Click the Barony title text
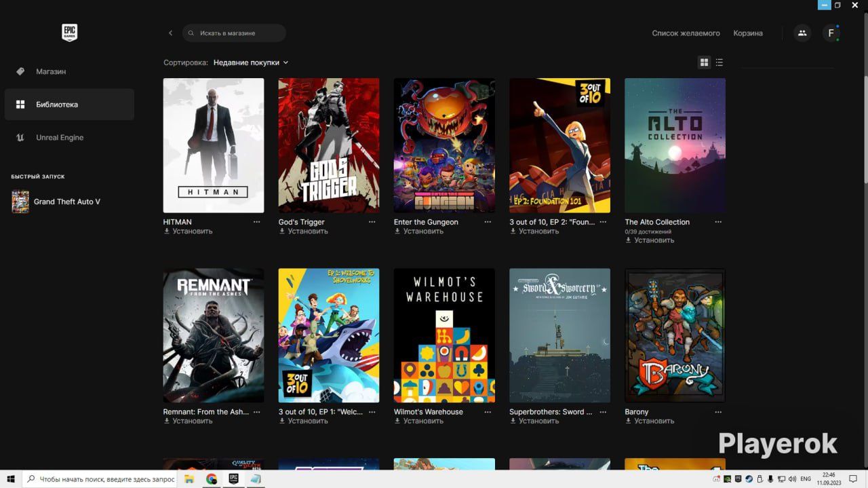 click(x=637, y=412)
